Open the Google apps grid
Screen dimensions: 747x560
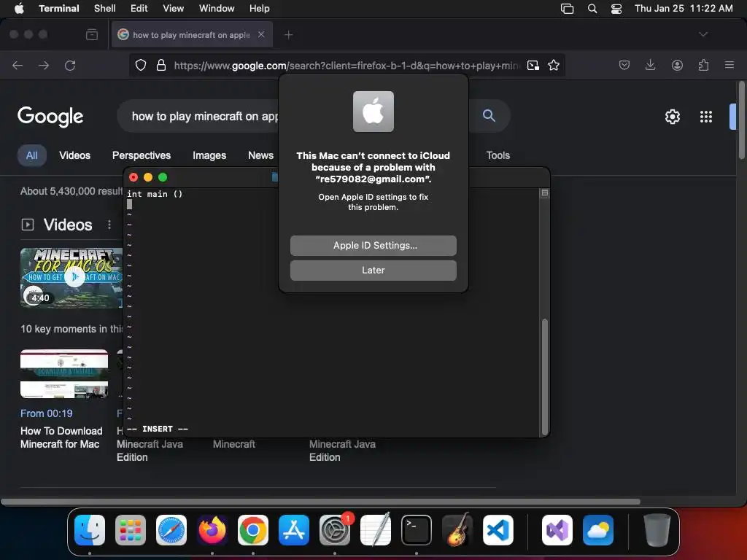706,117
